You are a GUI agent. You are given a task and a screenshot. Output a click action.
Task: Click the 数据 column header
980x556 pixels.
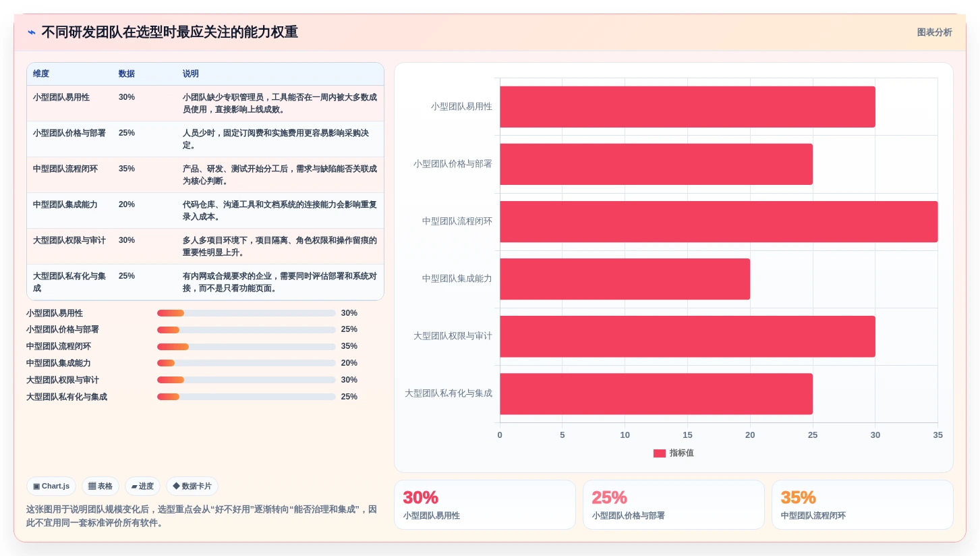point(127,74)
